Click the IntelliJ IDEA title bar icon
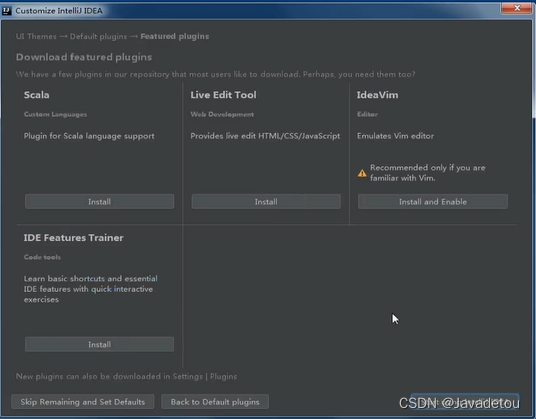 tap(6, 11)
